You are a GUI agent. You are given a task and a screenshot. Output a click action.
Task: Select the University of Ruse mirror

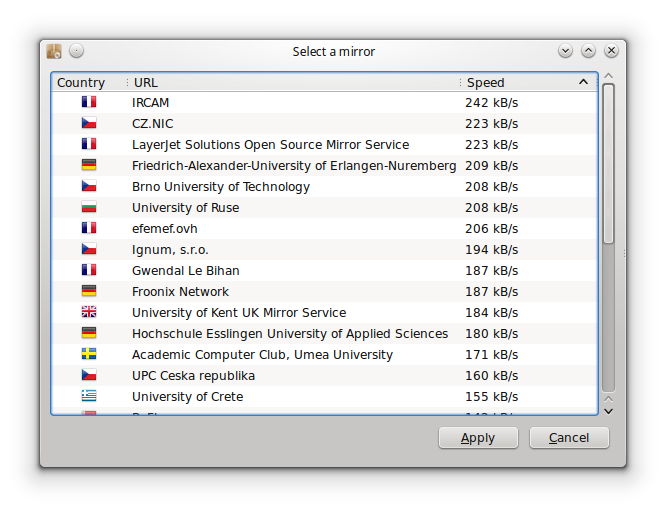point(325,208)
